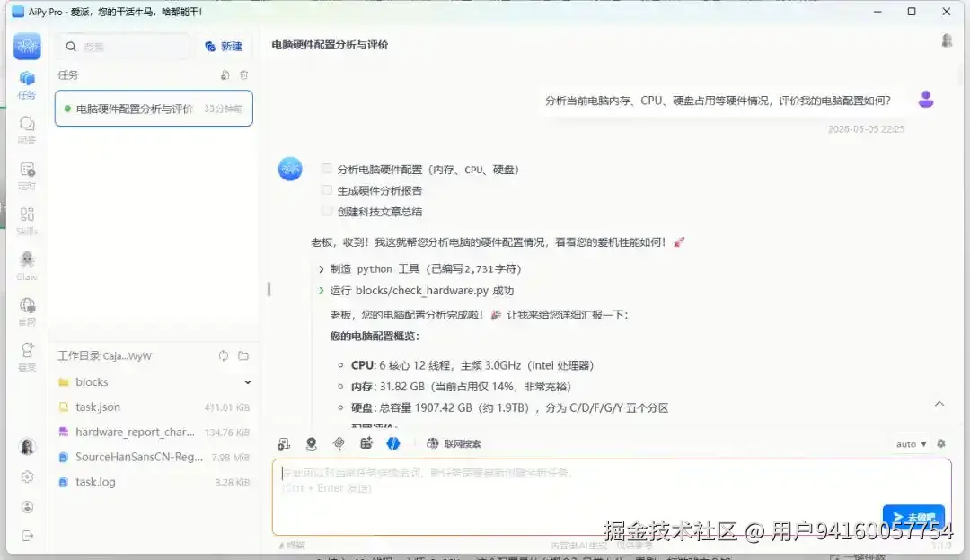
Task: Collapse the reply with the up chevron
Action: pyautogui.click(x=939, y=404)
